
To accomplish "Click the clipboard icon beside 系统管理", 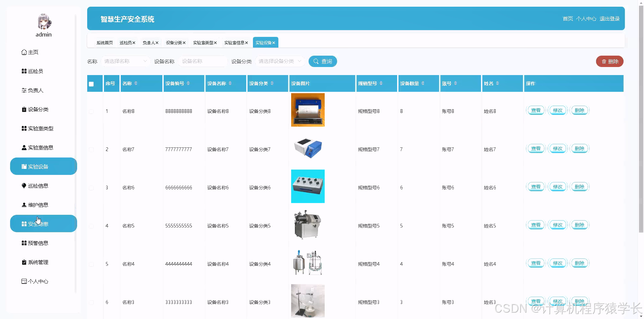I will pos(24,262).
